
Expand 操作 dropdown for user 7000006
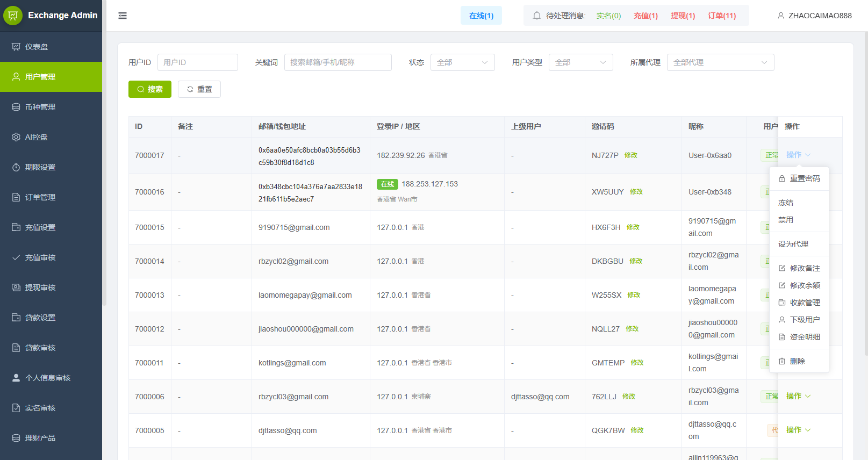798,396
